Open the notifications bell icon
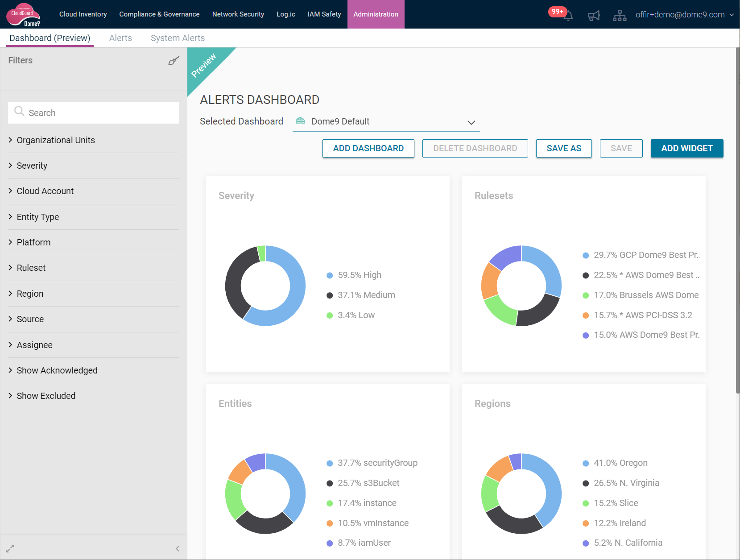Viewport: 740px width, 560px height. pos(568,17)
